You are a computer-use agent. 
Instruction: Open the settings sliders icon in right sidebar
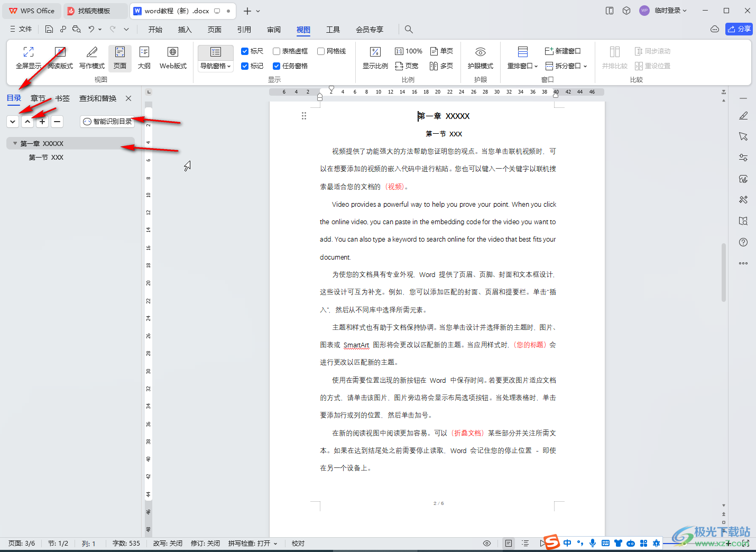[743, 158]
